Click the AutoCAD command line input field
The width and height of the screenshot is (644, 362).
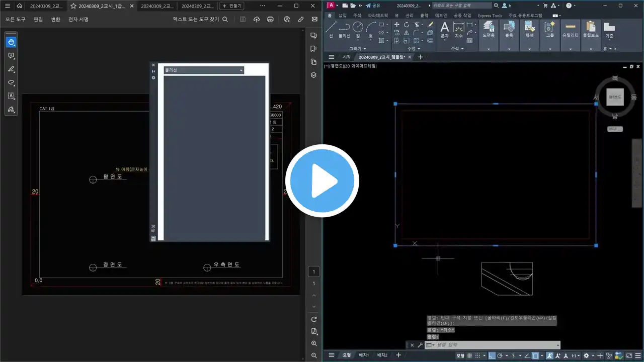point(493,345)
